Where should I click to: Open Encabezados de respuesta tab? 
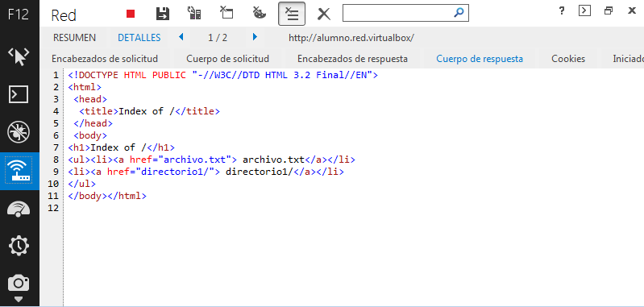352,59
